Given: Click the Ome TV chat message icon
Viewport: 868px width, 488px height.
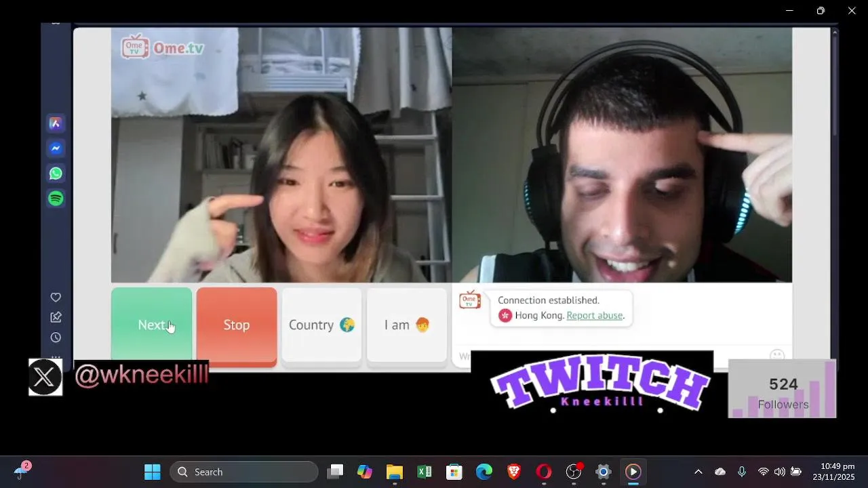Looking at the screenshot, I should click(x=470, y=300).
